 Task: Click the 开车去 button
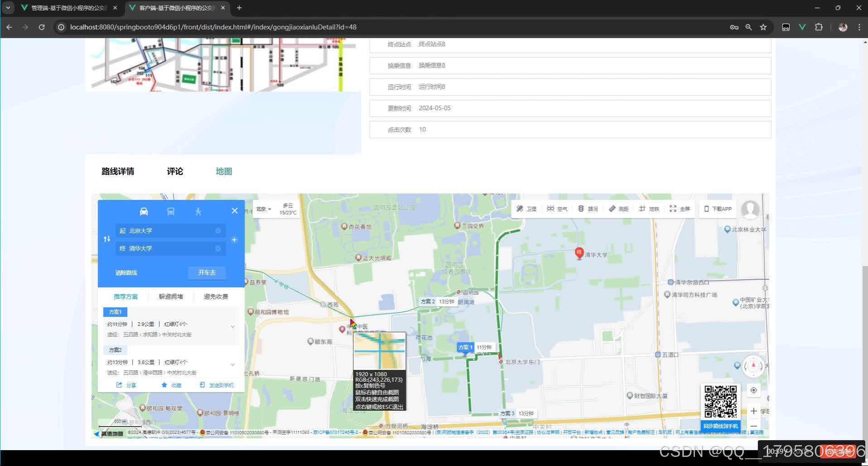pyautogui.click(x=207, y=272)
